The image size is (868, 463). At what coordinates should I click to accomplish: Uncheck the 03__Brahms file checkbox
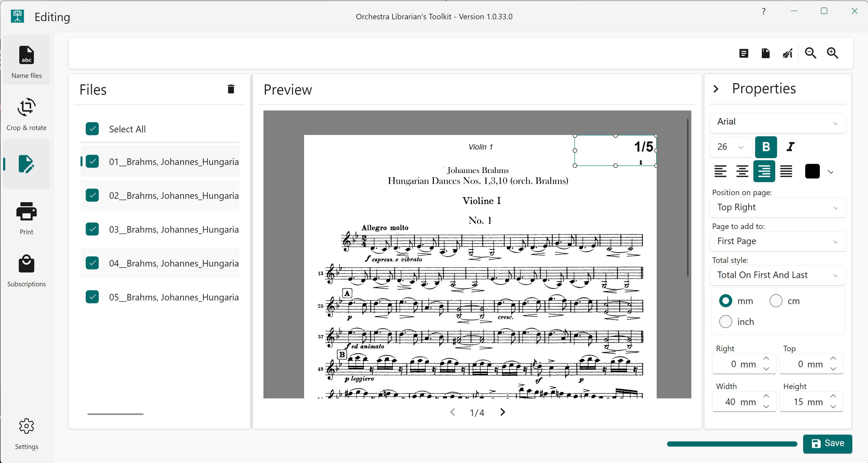(x=92, y=229)
